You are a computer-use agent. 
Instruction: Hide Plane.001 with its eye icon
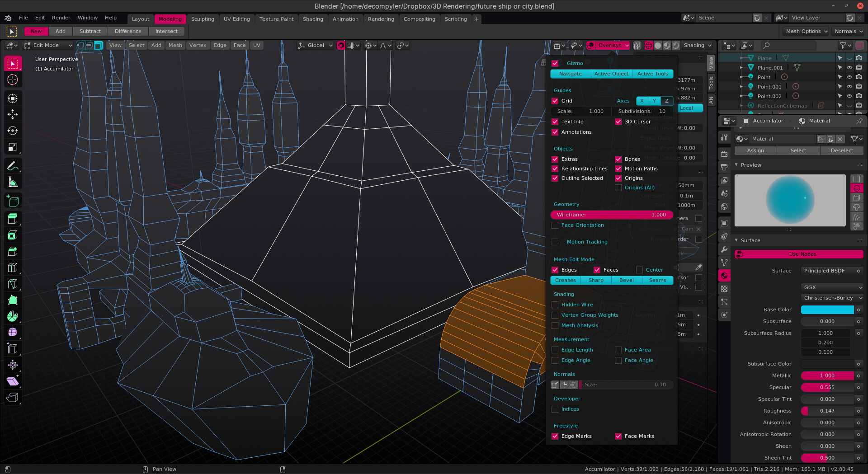(x=849, y=68)
